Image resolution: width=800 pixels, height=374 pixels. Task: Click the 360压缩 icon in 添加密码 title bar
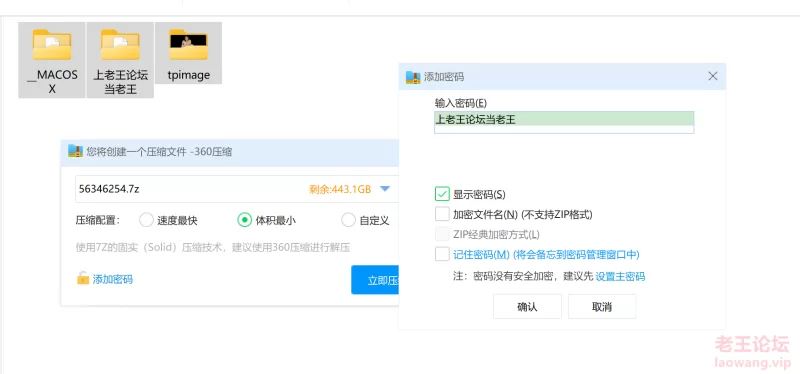(412, 77)
